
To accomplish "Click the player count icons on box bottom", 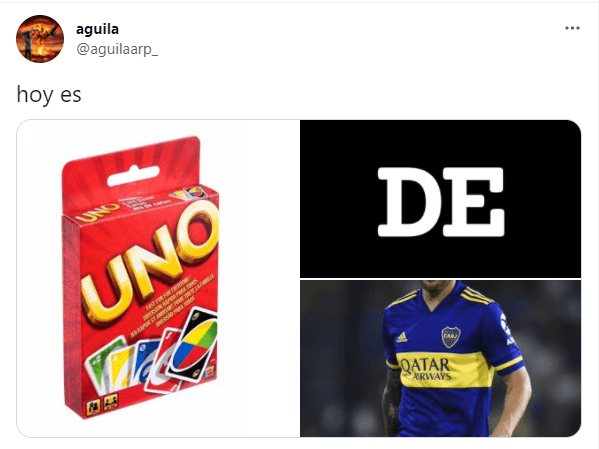I will (102, 404).
